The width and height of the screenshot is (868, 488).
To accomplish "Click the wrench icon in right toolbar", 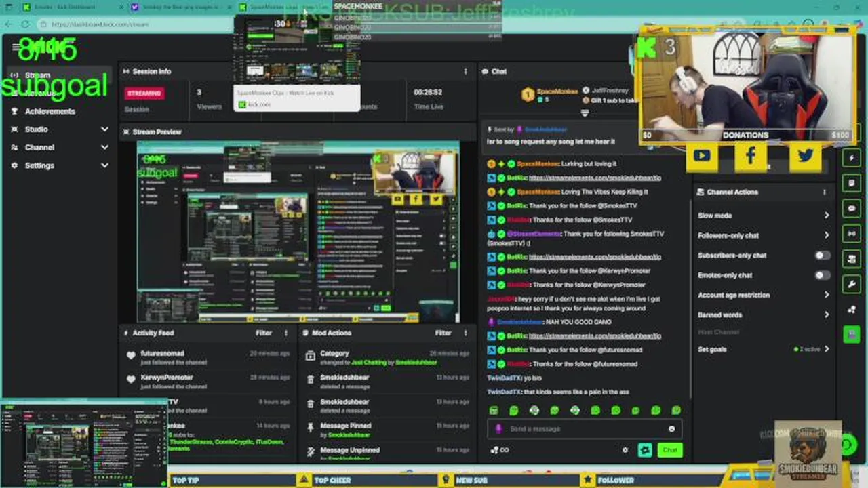I will point(852,284).
